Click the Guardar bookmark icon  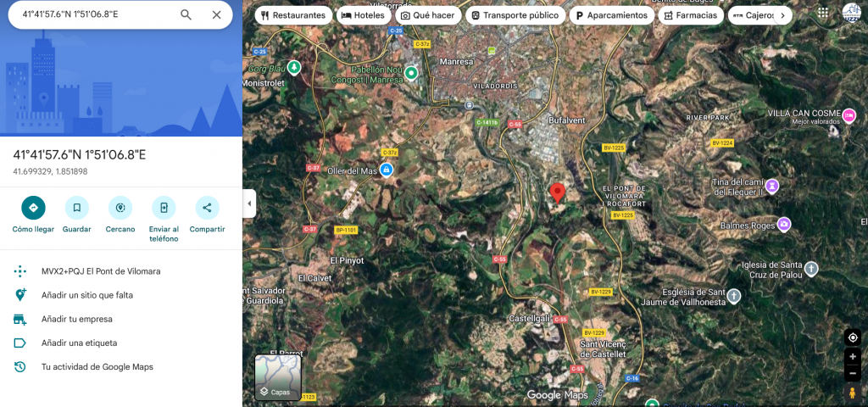coord(76,208)
